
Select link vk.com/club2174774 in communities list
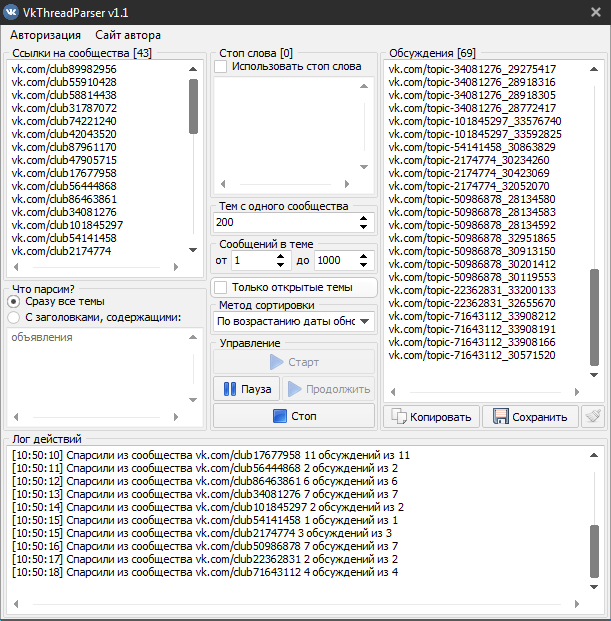(61, 251)
